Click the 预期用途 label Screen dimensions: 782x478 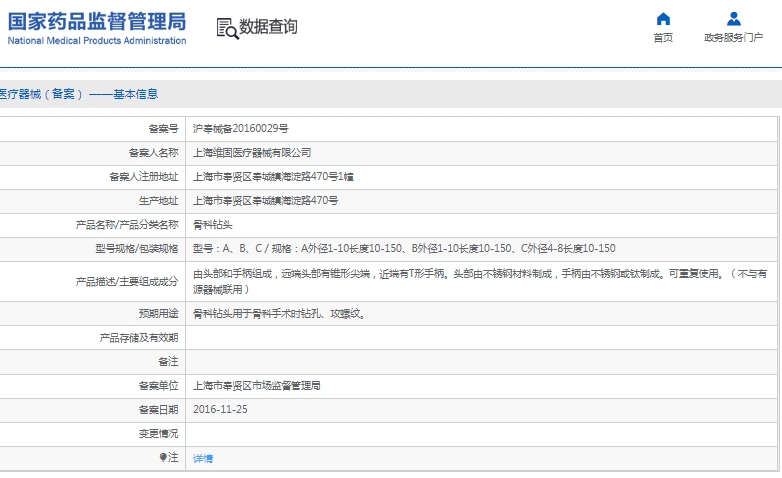point(158,314)
